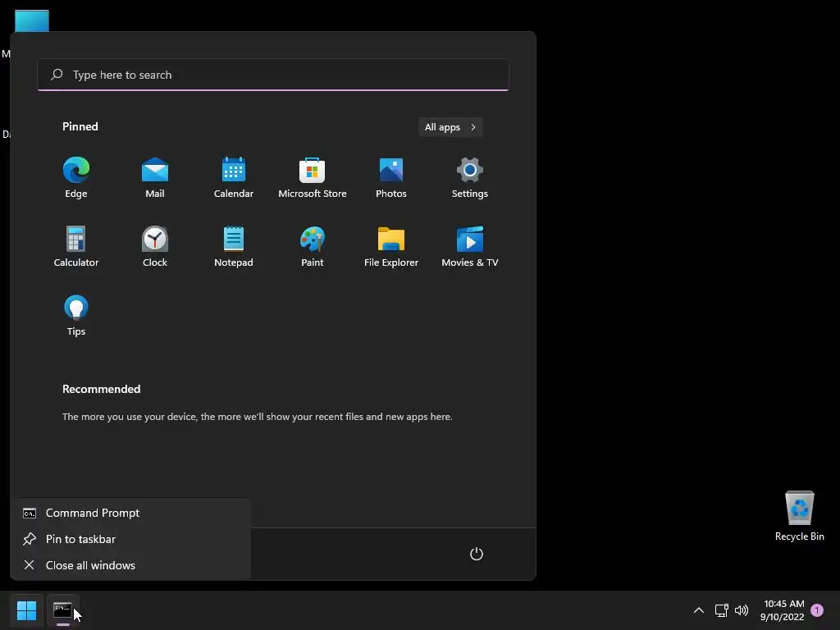This screenshot has width=840, height=630.
Task: Open the Paint app
Action: click(313, 247)
